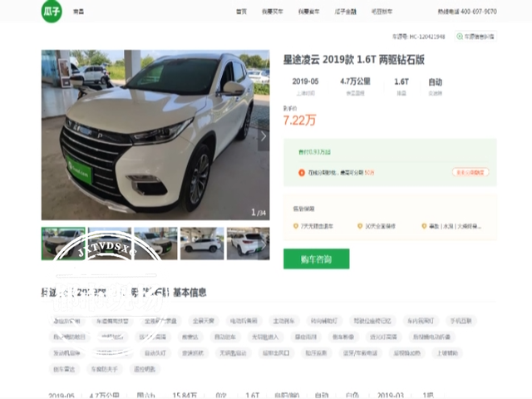Image resolution: width=532 pixels, height=399 pixels.
Task: Click the orange installment icon in green box
Action: click(302, 173)
